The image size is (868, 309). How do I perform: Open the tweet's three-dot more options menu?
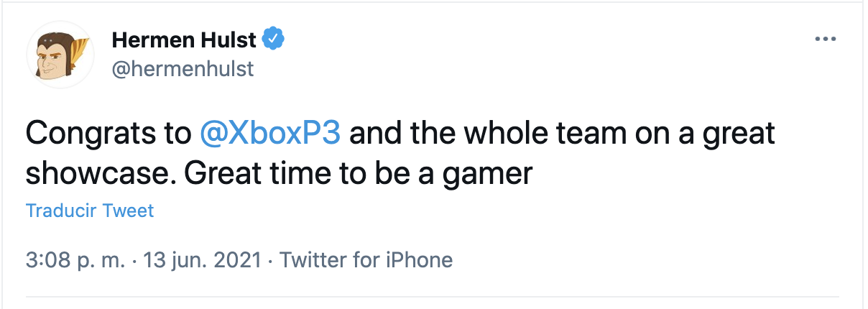point(826,40)
